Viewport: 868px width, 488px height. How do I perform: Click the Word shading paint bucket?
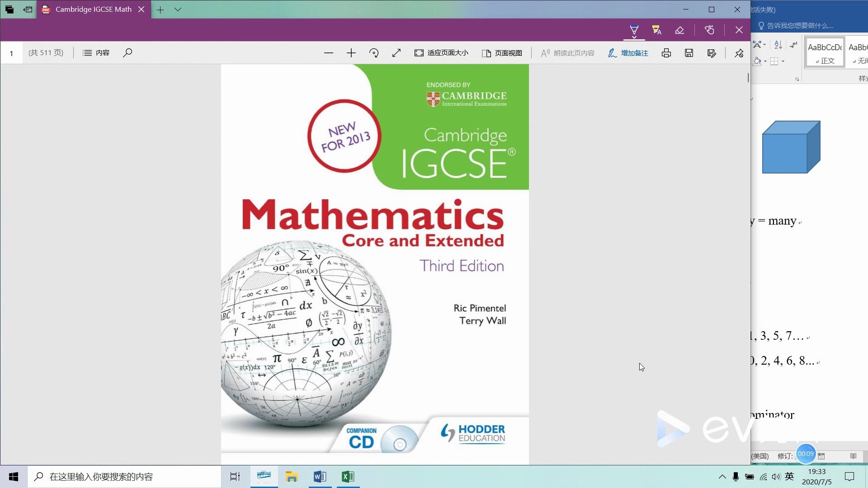tap(757, 61)
